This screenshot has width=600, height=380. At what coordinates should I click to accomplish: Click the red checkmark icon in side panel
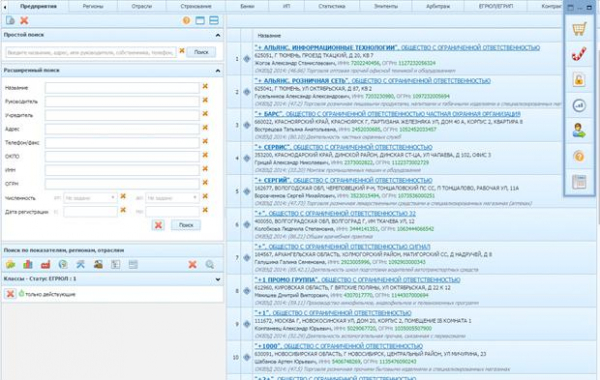pyautogui.click(x=579, y=54)
